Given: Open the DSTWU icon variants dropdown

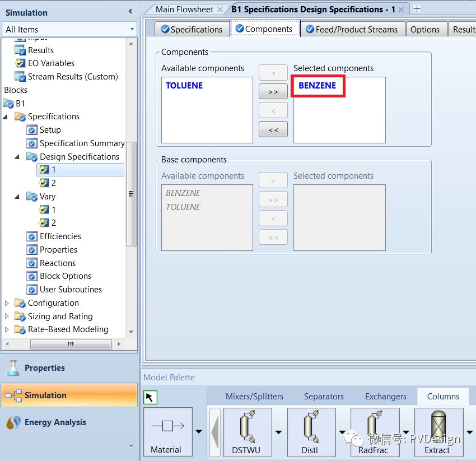Looking at the screenshot, I should pos(278,432).
